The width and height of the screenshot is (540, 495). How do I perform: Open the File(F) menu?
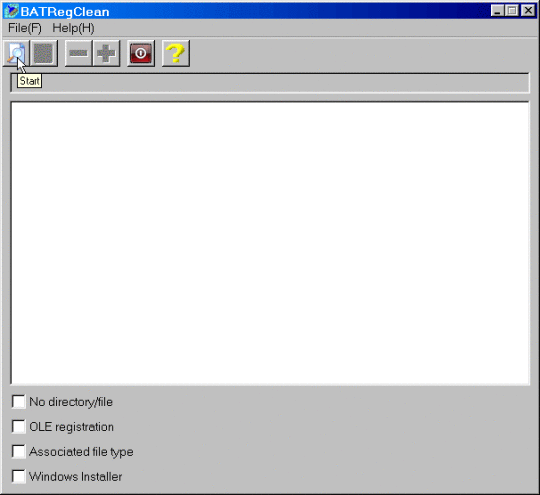coord(25,28)
